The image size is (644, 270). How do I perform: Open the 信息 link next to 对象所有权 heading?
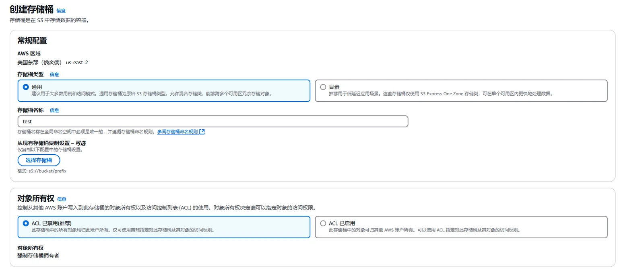coord(62,199)
